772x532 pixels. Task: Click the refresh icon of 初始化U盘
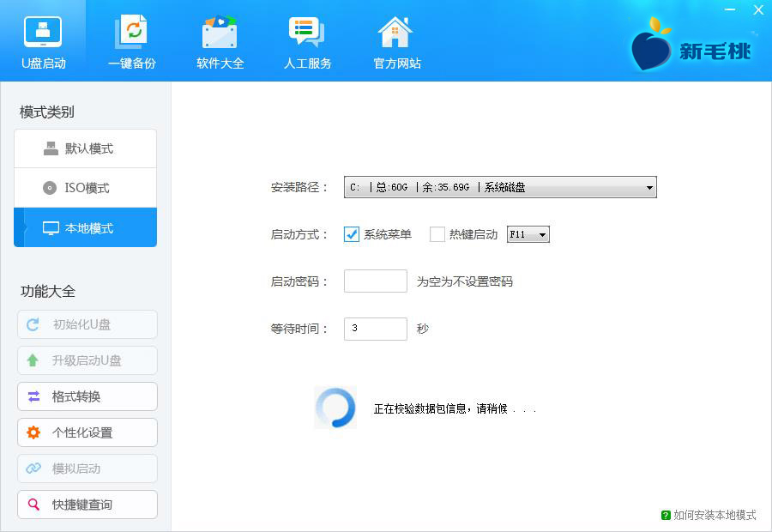(x=33, y=324)
